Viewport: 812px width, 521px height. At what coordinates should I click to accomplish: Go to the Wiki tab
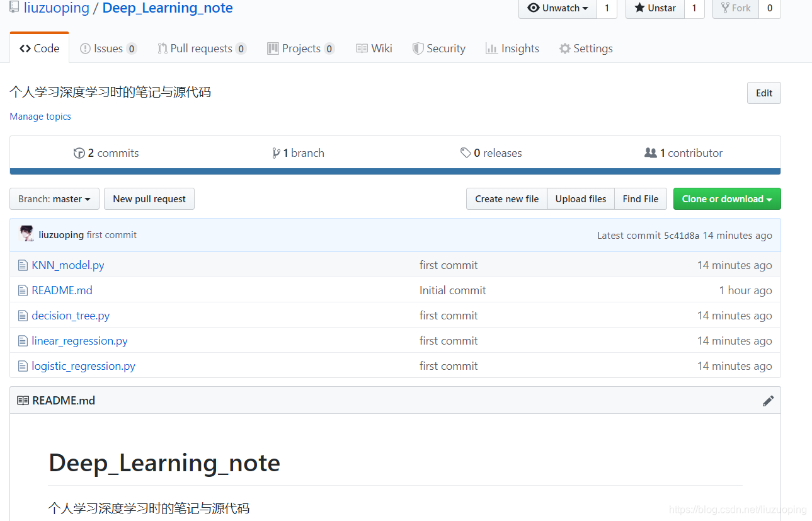pyautogui.click(x=374, y=49)
